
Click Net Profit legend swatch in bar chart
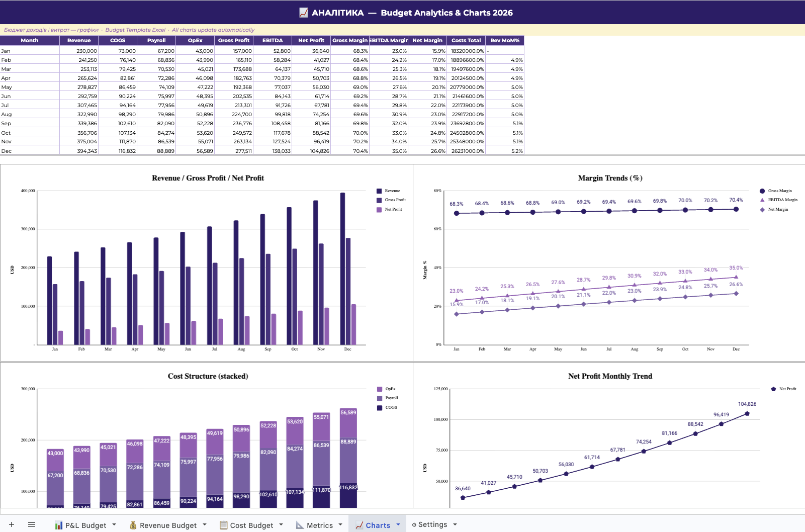click(x=379, y=210)
